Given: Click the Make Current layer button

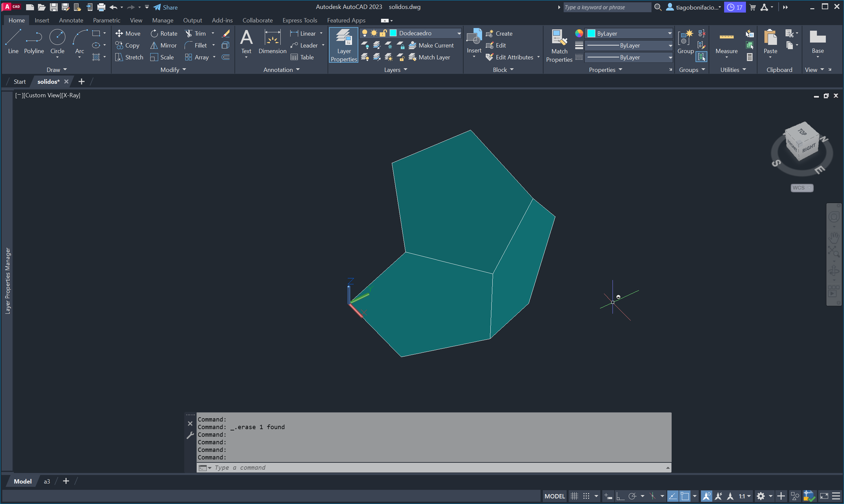Looking at the screenshot, I should (x=431, y=45).
